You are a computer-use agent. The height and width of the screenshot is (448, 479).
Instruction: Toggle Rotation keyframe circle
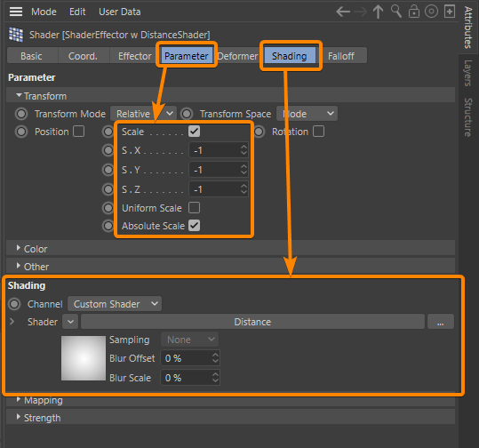click(259, 132)
